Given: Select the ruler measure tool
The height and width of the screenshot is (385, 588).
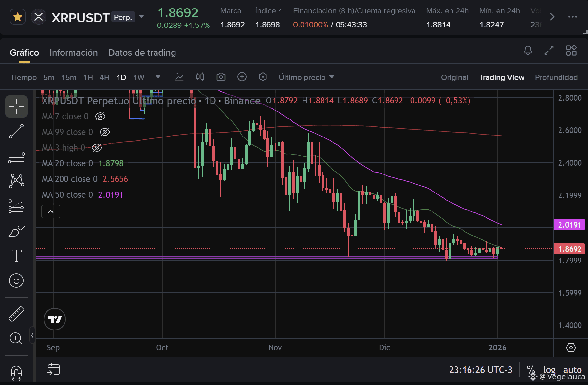Looking at the screenshot, I should pyautogui.click(x=16, y=314).
